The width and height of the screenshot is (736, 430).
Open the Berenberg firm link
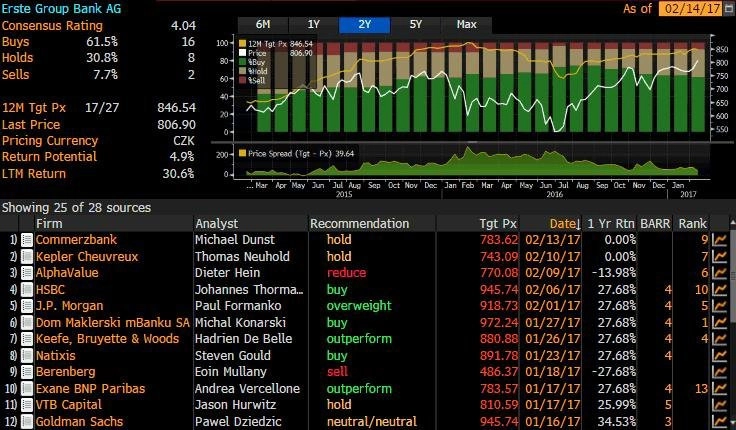65,372
